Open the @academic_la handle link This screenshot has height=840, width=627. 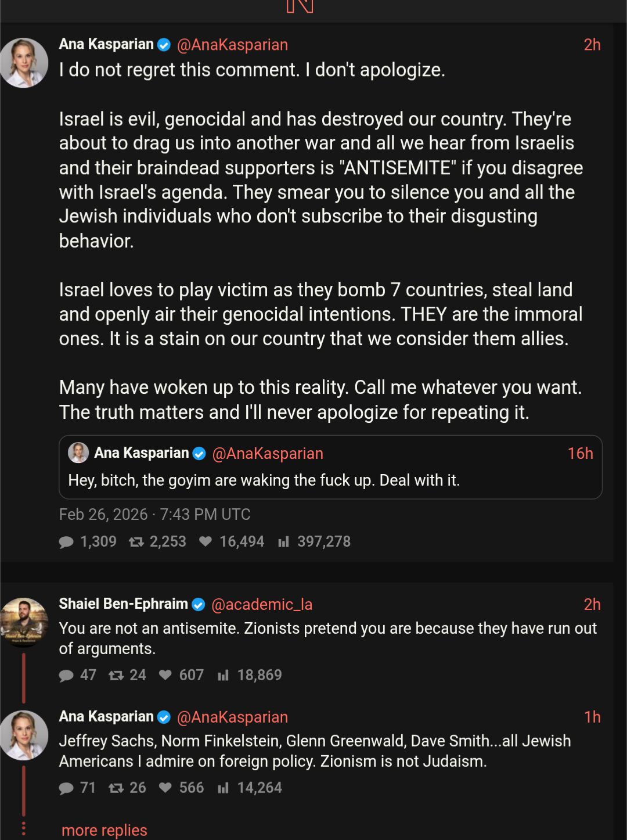pos(262,605)
